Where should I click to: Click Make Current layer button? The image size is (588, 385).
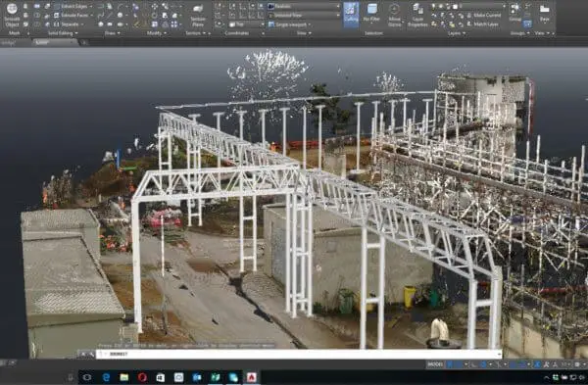pos(483,16)
